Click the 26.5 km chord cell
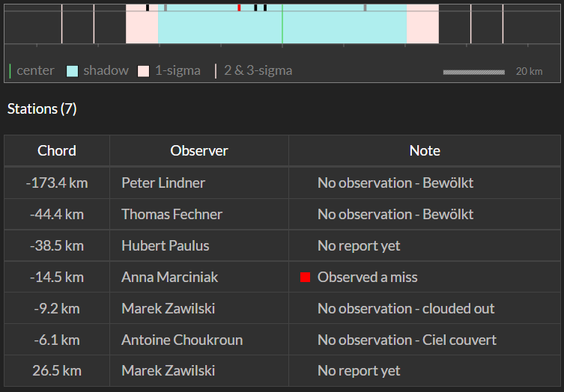564x392 pixels. 57,371
